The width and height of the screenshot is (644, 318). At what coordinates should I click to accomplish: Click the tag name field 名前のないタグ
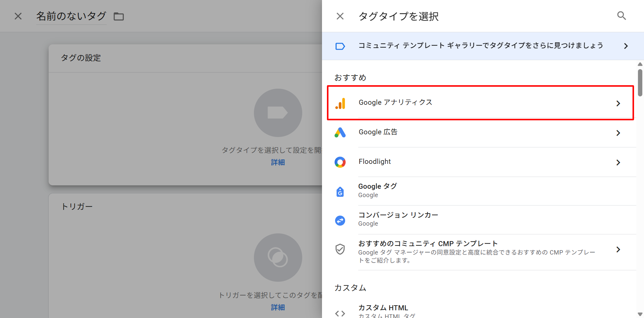click(x=71, y=16)
